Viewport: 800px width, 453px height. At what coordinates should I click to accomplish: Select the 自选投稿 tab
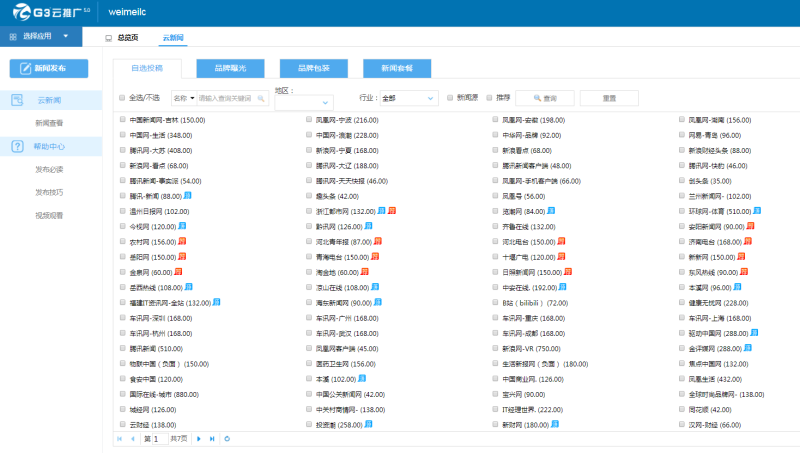(x=147, y=68)
